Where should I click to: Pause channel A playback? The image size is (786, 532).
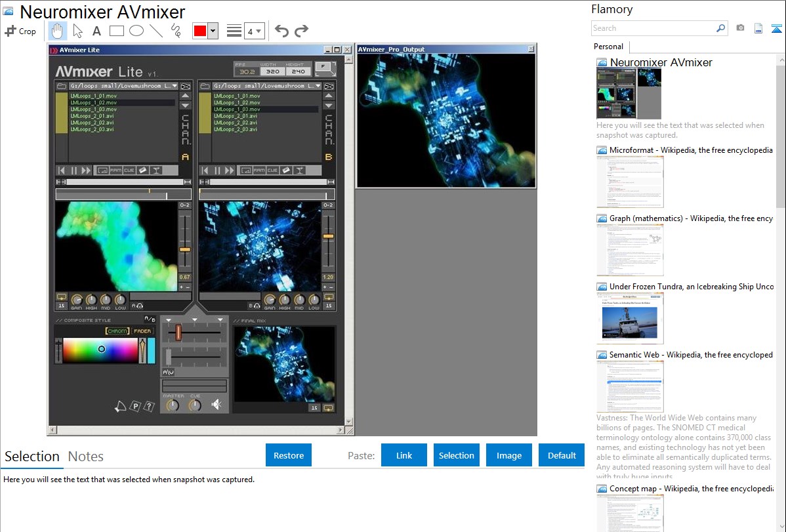73,171
